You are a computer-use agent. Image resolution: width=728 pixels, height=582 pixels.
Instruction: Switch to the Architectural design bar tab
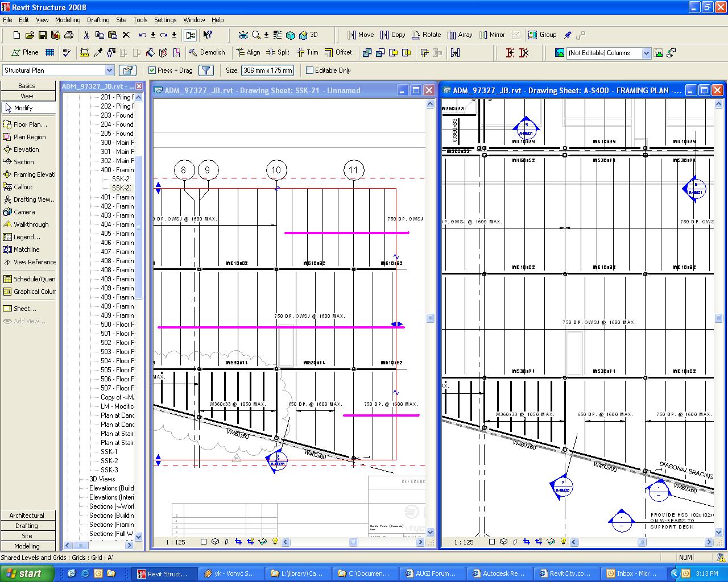pos(27,516)
